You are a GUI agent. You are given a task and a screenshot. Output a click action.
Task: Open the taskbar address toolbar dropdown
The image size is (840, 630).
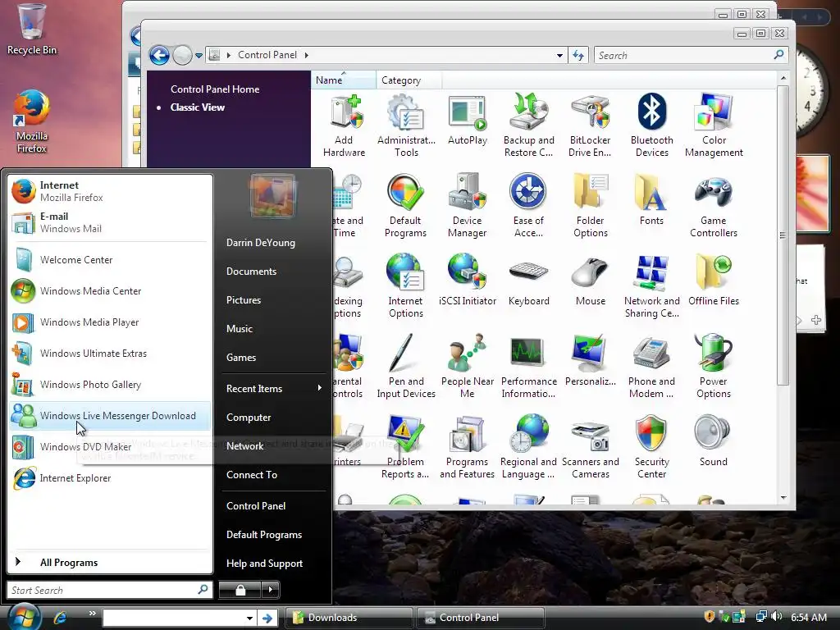[x=249, y=618]
